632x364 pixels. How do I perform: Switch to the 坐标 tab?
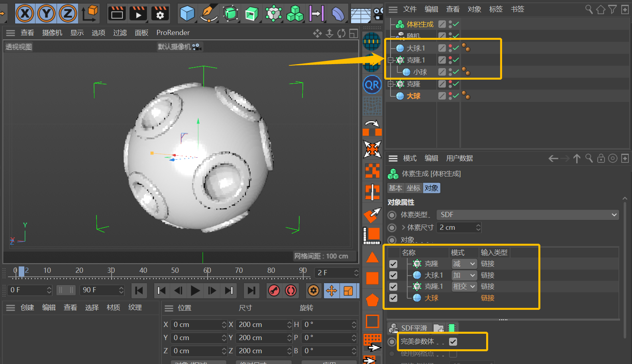tap(414, 188)
